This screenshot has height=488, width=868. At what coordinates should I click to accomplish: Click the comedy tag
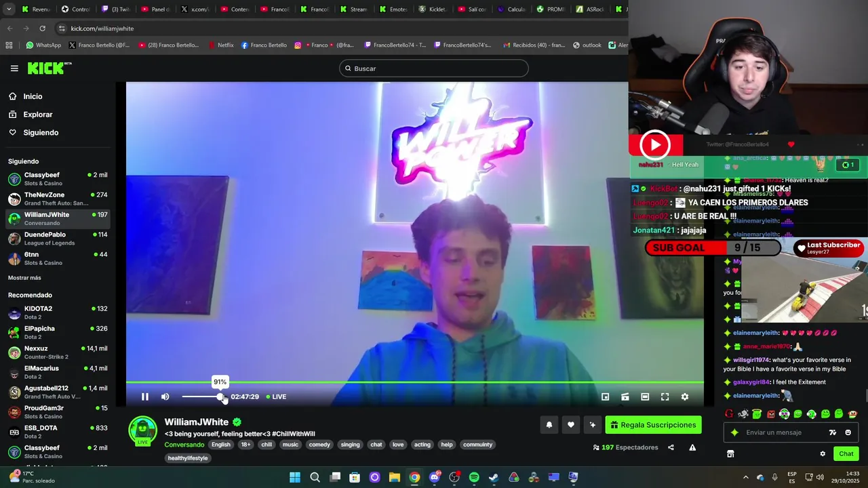pos(319,445)
